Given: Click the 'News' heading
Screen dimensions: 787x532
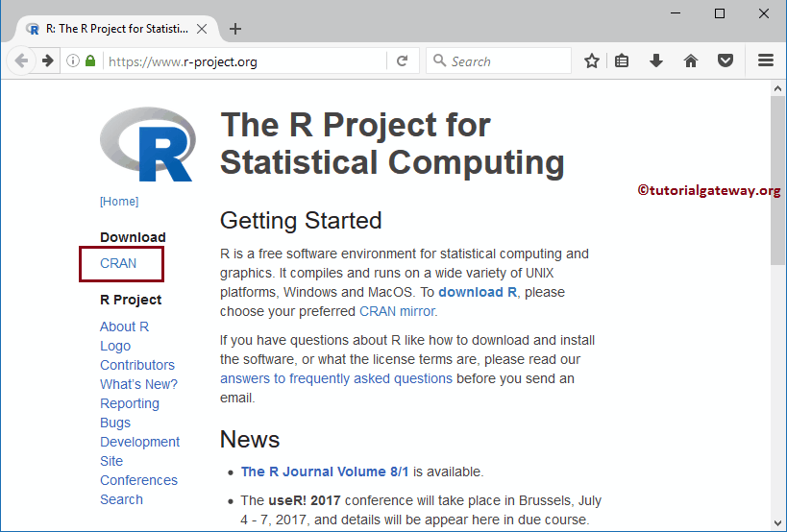Looking at the screenshot, I should [x=250, y=439].
